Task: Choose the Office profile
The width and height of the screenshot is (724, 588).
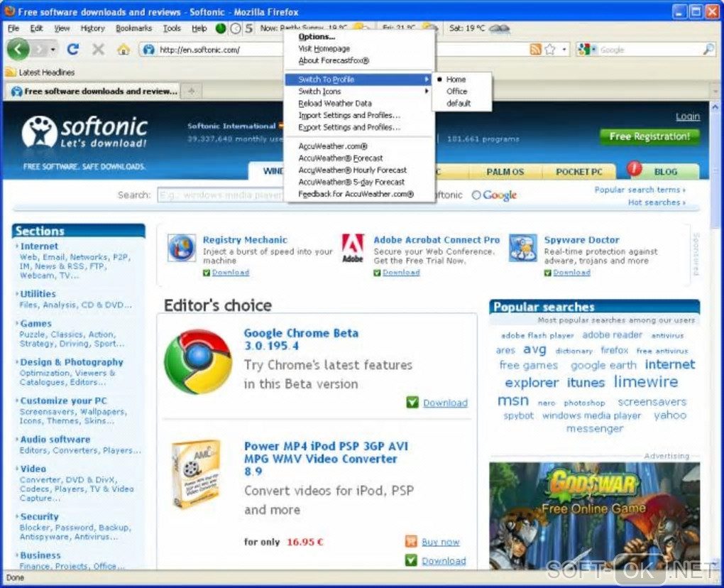Action: 462,92
